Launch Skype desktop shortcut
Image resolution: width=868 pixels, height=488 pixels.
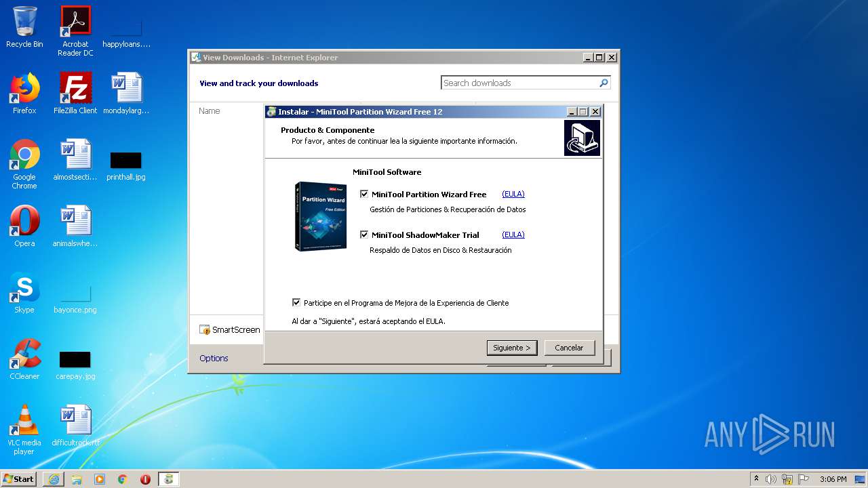tap(24, 293)
